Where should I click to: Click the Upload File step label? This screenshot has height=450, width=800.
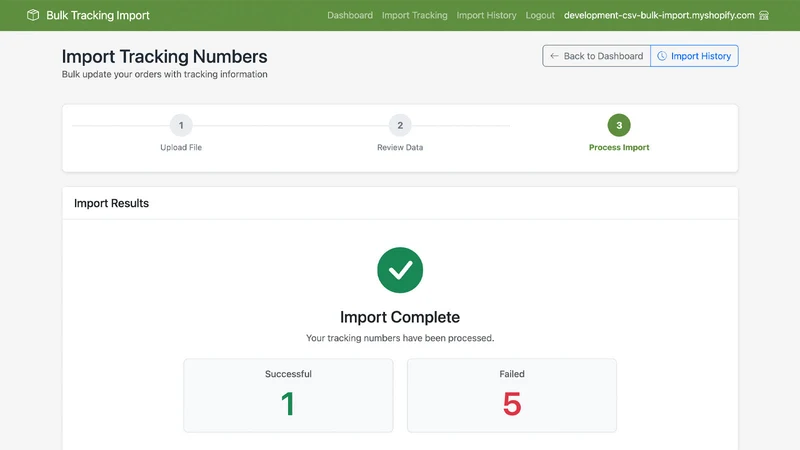pyautogui.click(x=181, y=147)
